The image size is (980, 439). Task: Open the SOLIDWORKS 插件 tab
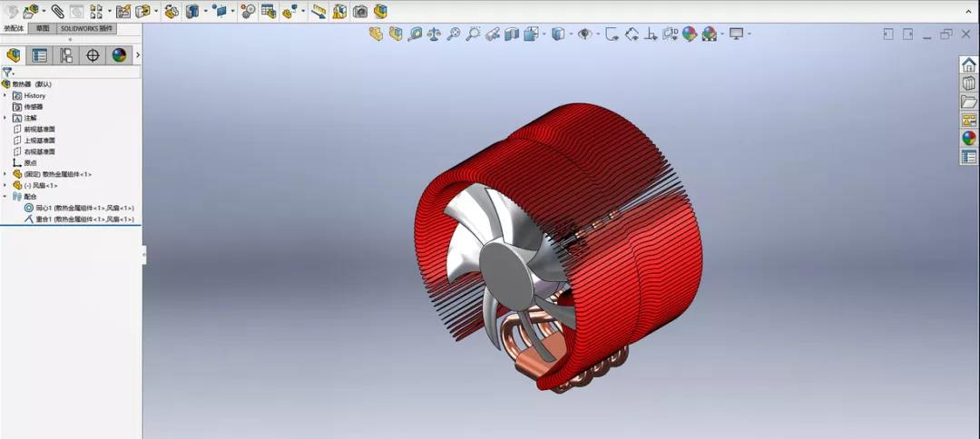(85, 28)
